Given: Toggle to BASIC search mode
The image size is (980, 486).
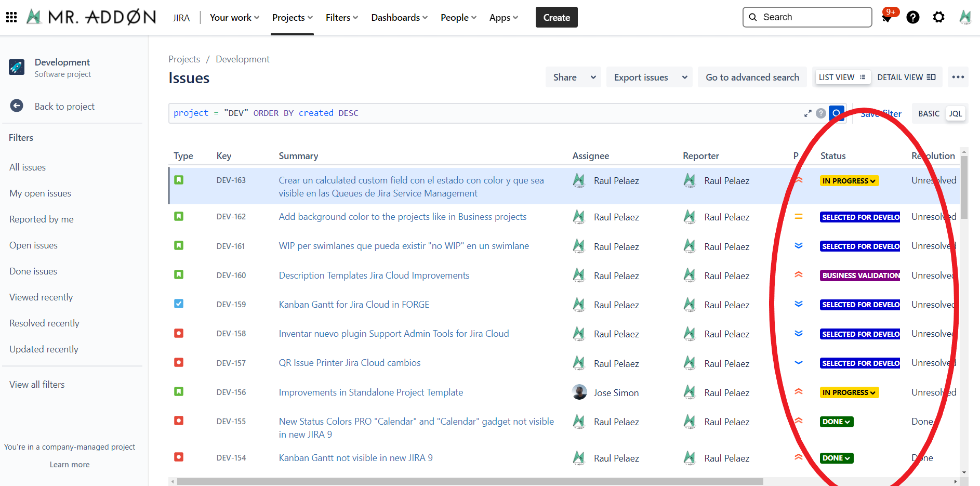Looking at the screenshot, I should tap(929, 114).
